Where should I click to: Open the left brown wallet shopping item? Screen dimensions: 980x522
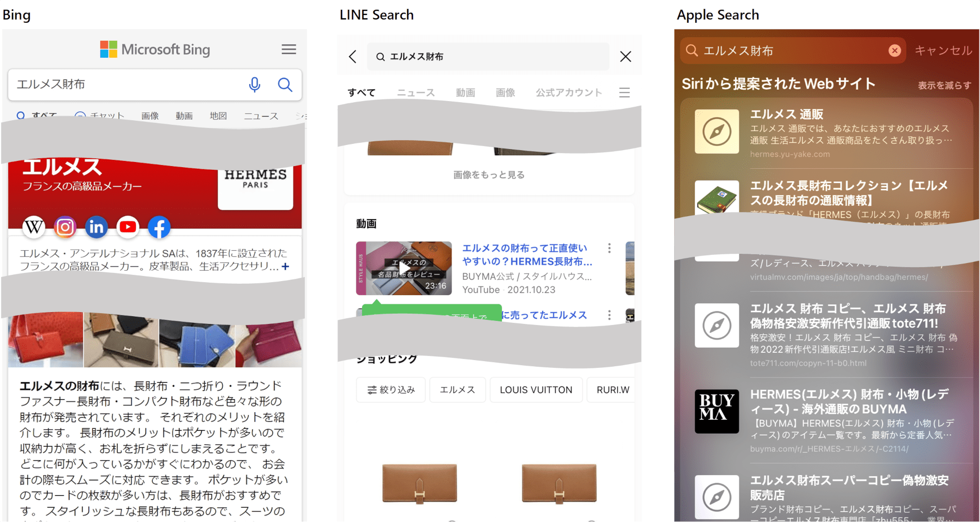tap(419, 483)
